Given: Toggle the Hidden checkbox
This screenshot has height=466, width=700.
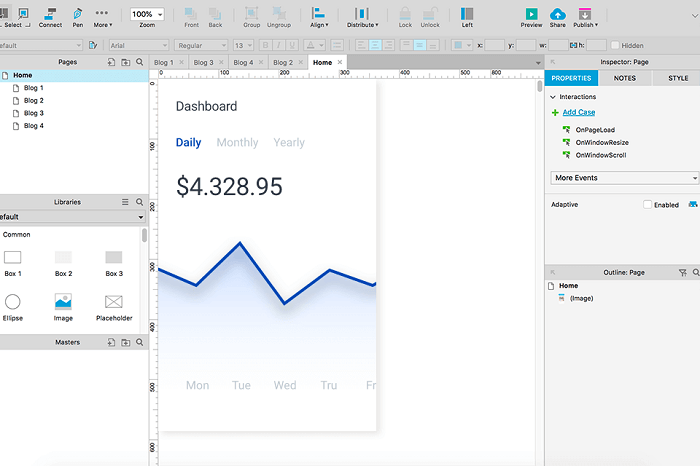Looking at the screenshot, I should [615, 45].
